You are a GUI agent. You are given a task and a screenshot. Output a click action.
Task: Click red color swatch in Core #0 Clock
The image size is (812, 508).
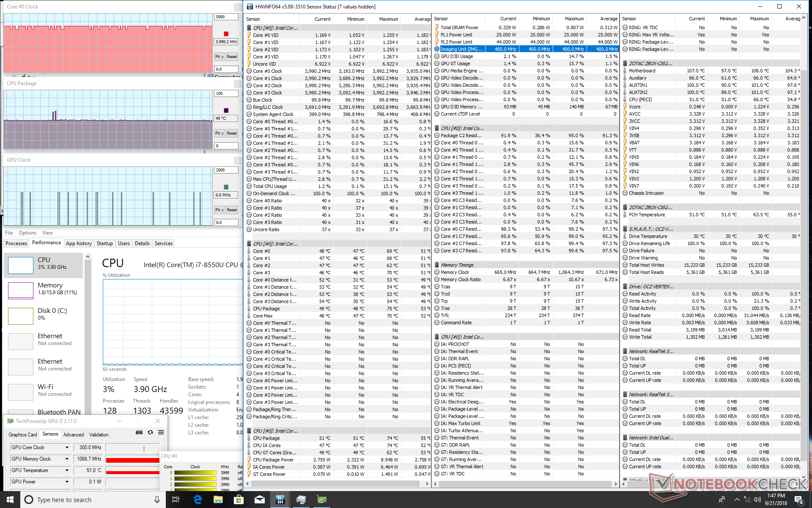tap(226, 34)
